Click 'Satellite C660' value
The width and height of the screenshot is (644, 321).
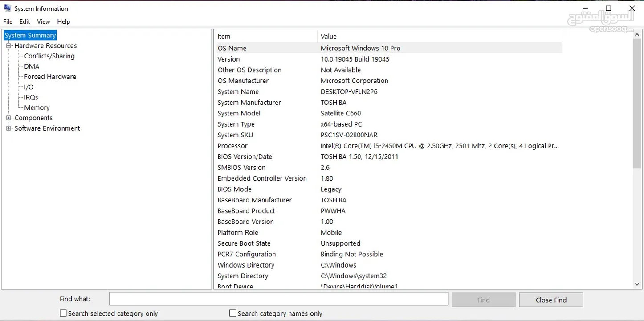pos(341,113)
